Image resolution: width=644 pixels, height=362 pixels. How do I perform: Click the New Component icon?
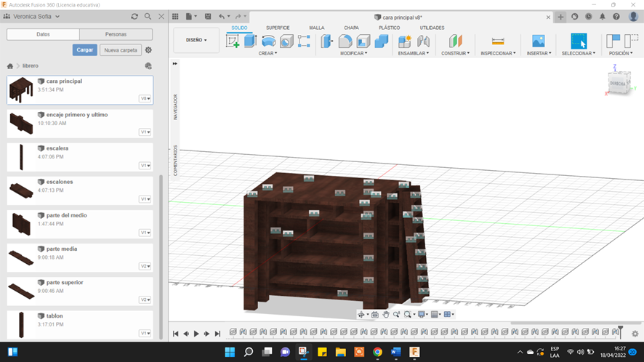coord(405,41)
